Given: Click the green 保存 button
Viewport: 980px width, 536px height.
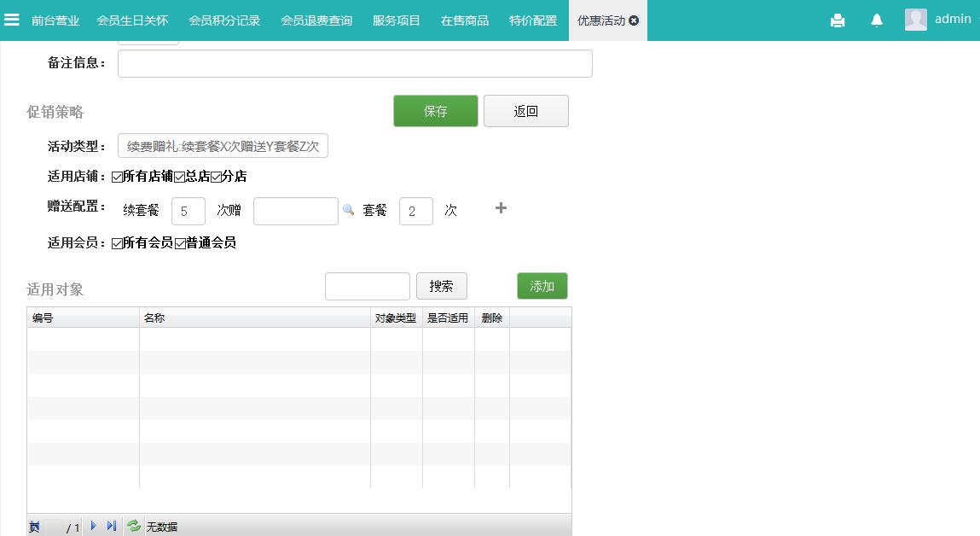Looking at the screenshot, I should 436,111.
